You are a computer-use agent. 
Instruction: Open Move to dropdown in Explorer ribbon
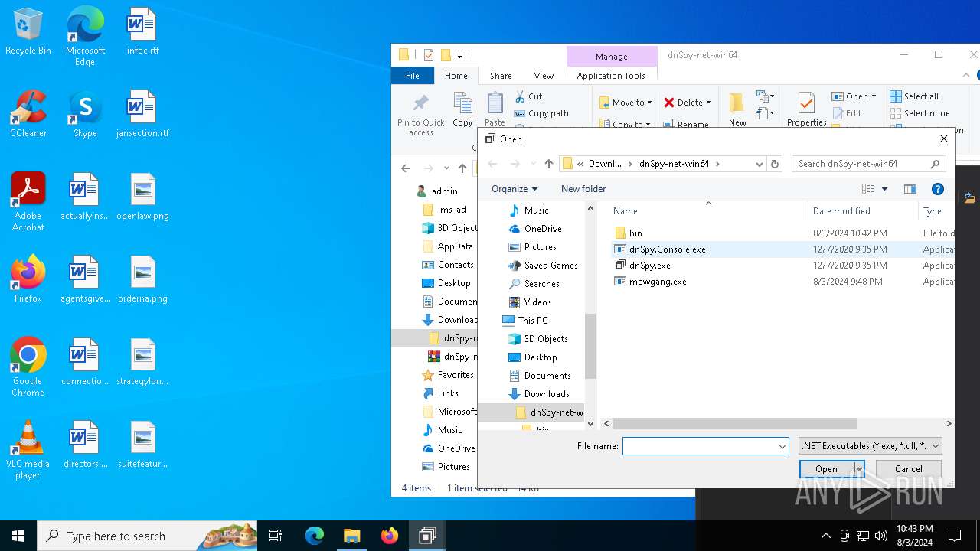pyautogui.click(x=626, y=103)
